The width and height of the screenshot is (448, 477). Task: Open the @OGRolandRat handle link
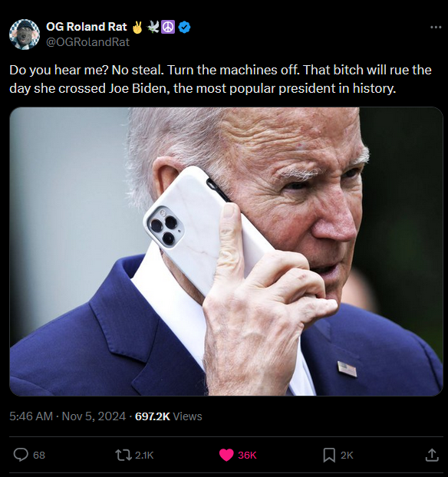point(87,42)
